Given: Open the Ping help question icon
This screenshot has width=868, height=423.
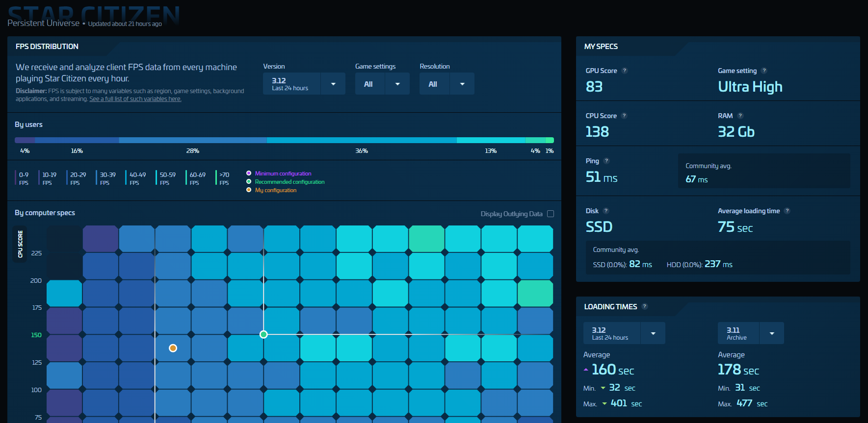Looking at the screenshot, I should coord(606,161).
